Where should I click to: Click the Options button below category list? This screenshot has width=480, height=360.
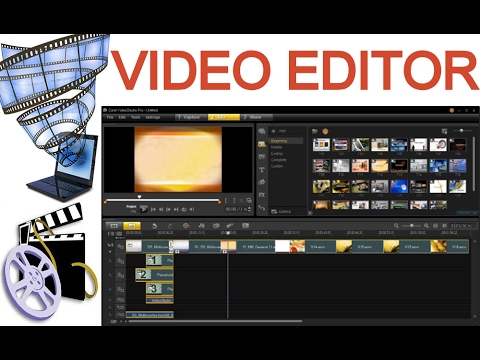click(x=281, y=212)
